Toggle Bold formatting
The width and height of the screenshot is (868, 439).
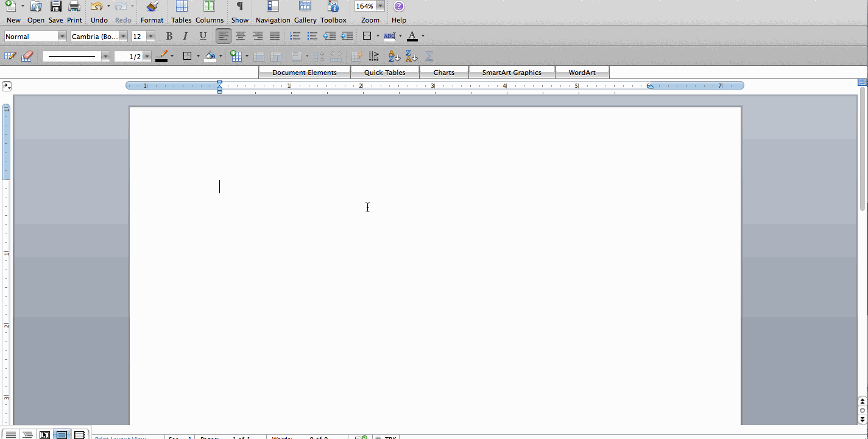(x=169, y=37)
